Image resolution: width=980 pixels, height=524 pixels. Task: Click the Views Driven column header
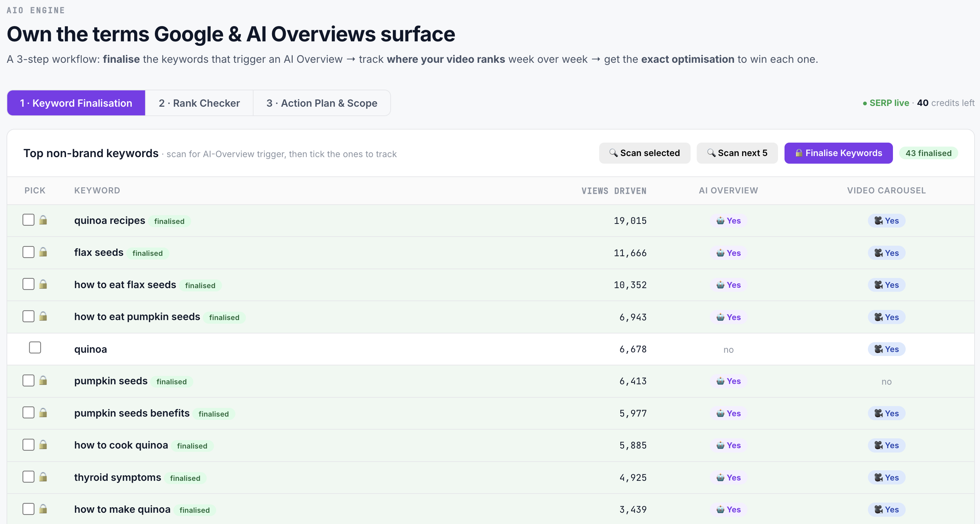point(614,191)
